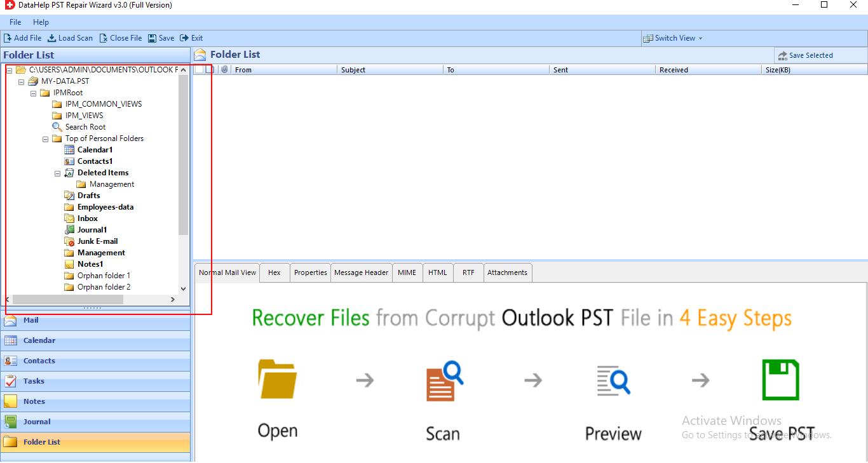This screenshot has width=868, height=463.
Task: Select the Orphan folder 2 item
Action: point(104,287)
